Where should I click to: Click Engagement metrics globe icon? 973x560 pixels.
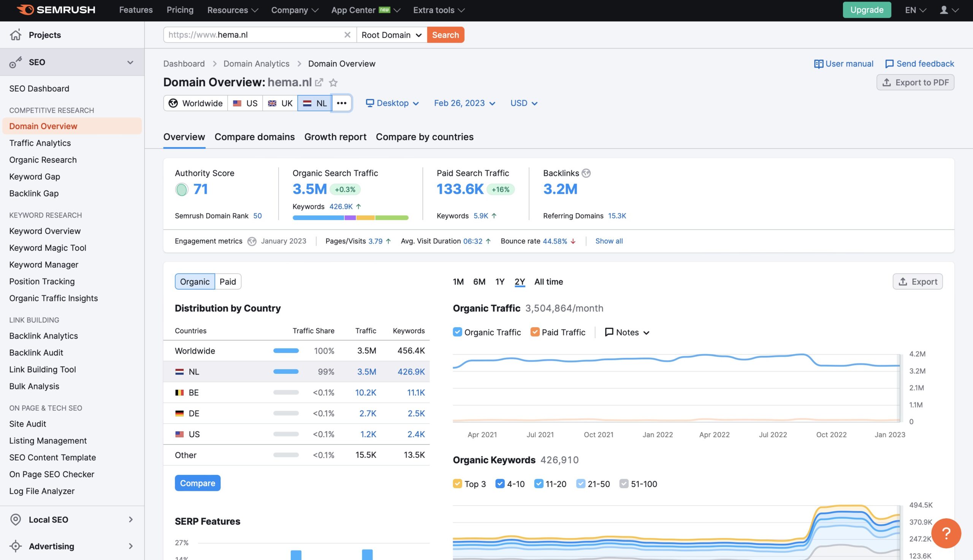pyautogui.click(x=252, y=241)
